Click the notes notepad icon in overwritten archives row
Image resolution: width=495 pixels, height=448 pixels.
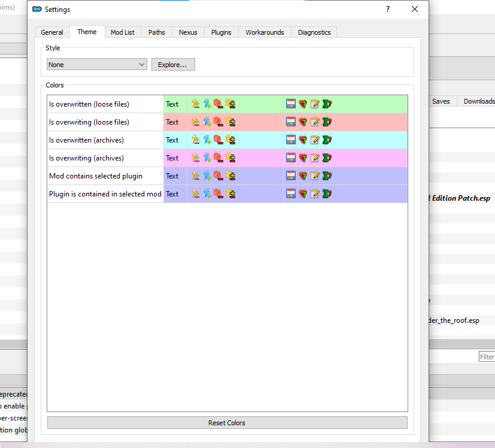(314, 140)
